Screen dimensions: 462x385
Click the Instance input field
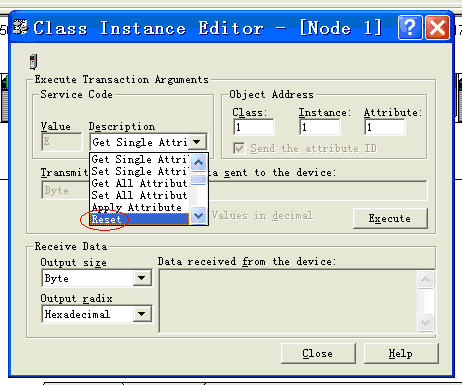click(x=319, y=127)
